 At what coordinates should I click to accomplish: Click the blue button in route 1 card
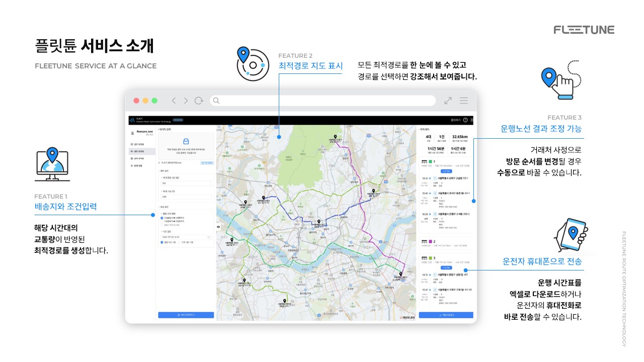point(446,170)
